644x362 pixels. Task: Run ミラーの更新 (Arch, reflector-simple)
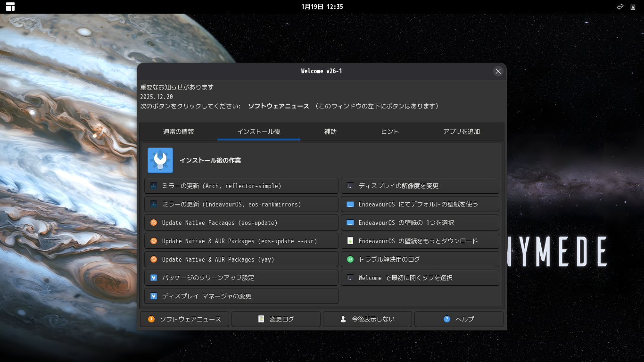(x=241, y=186)
